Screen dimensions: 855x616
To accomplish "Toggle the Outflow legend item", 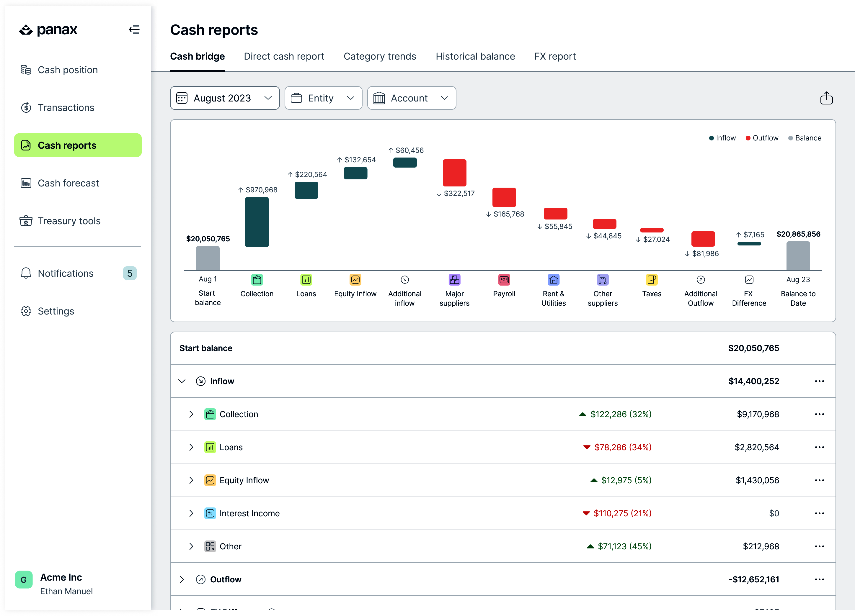I will [x=762, y=138].
